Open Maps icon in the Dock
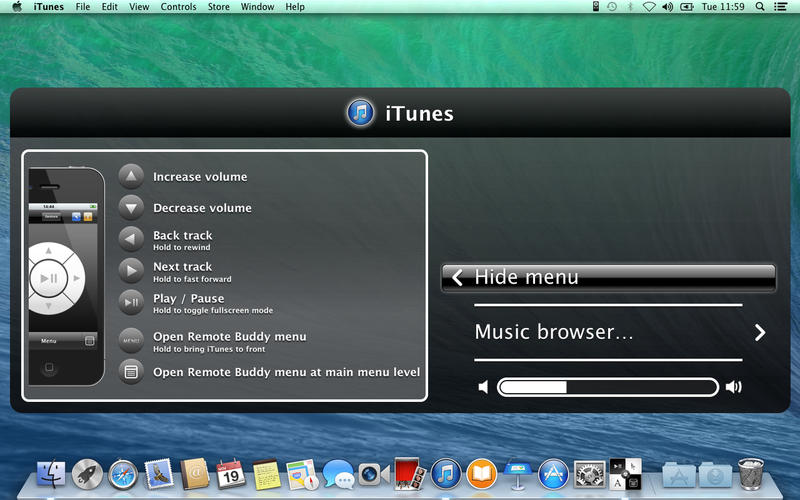Image resolution: width=800 pixels, height=500 pixels. (303, 474)
